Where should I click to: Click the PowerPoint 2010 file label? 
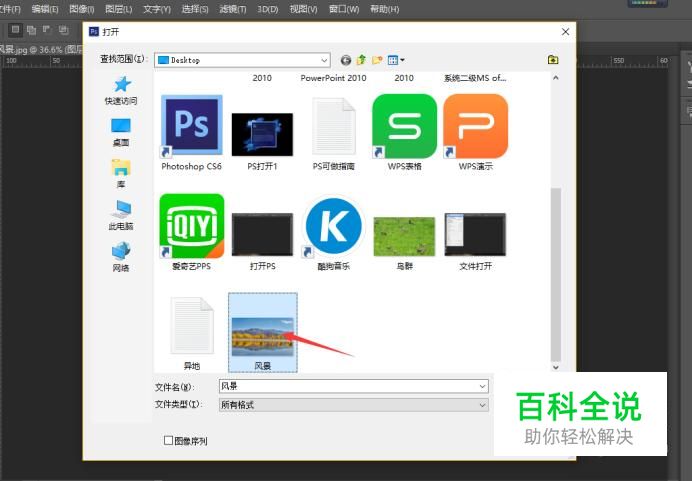[333, 78]
